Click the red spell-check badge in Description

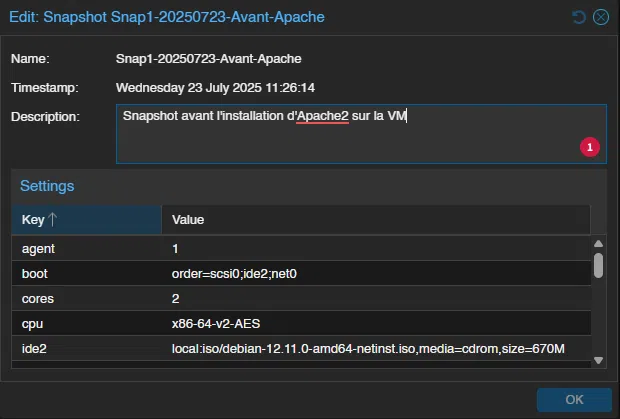(x=589, y=147)
